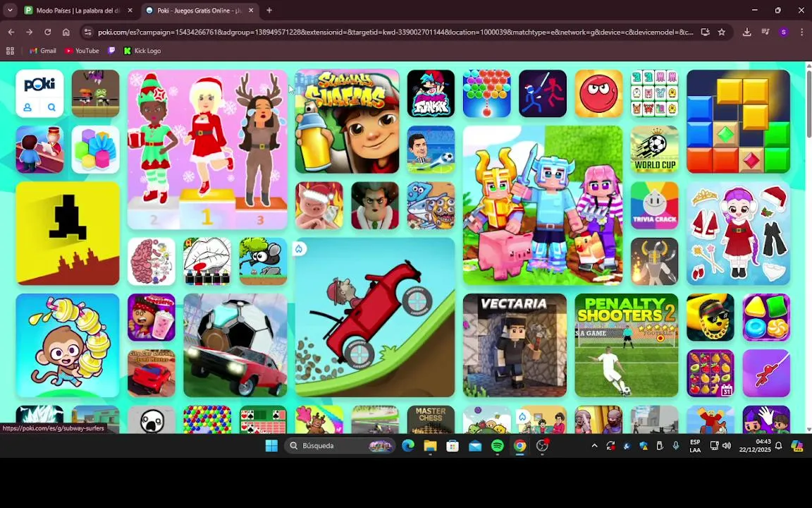
Task: Open the fruit match game tile
Action: [710, 373]
